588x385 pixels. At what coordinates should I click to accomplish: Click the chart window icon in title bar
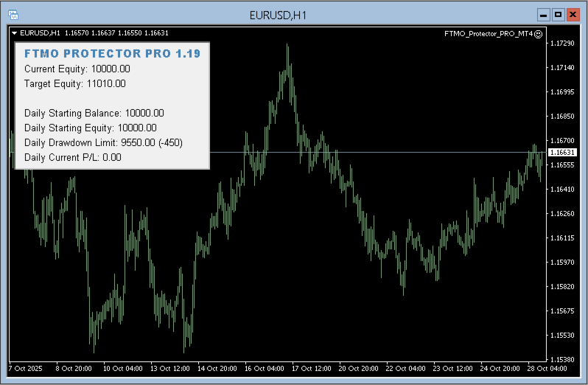(13, 15)
